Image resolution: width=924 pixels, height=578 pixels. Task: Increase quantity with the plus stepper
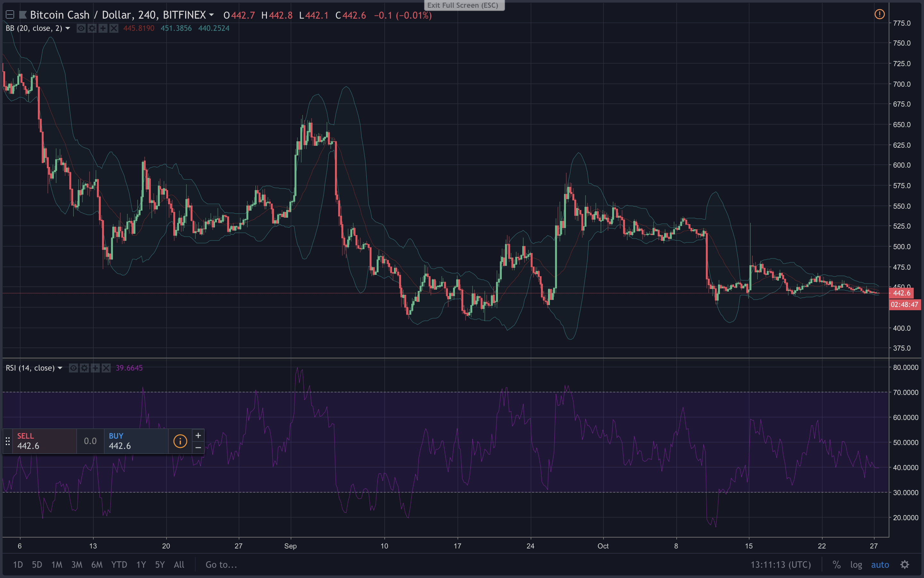[198, 435]
